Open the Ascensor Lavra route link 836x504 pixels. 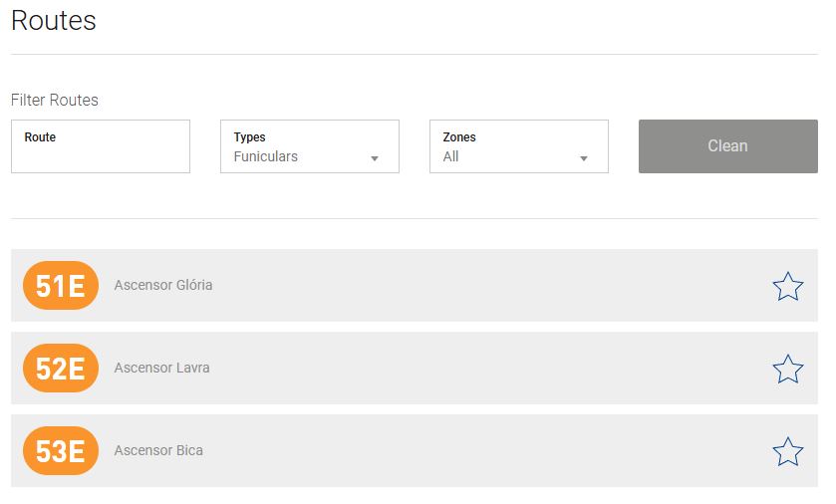(161, 368)
